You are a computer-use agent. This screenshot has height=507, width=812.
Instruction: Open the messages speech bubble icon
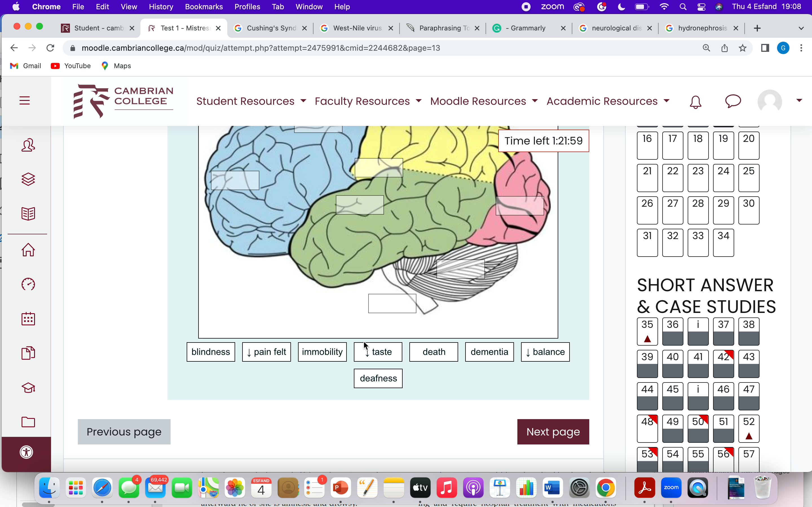click(x=733, y=101)
